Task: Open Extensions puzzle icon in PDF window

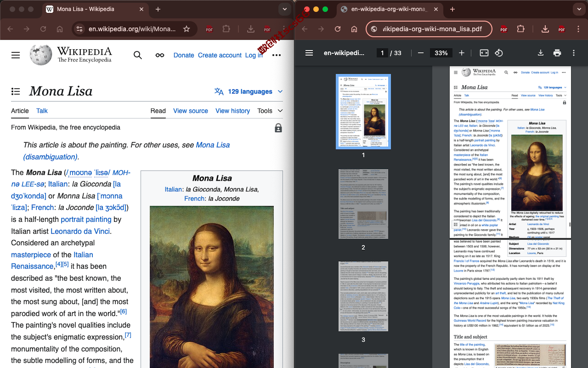Action: tap(520, 29)
